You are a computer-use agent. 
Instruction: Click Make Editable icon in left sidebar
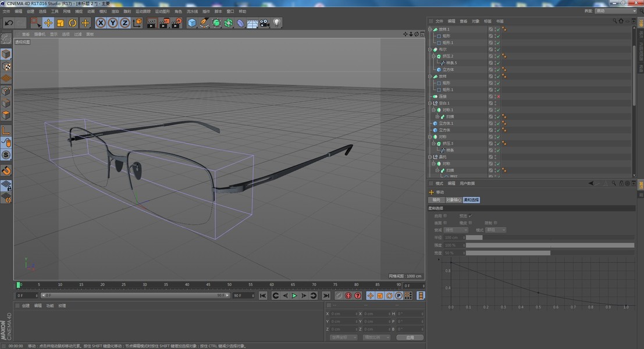[x=6, y=39]
